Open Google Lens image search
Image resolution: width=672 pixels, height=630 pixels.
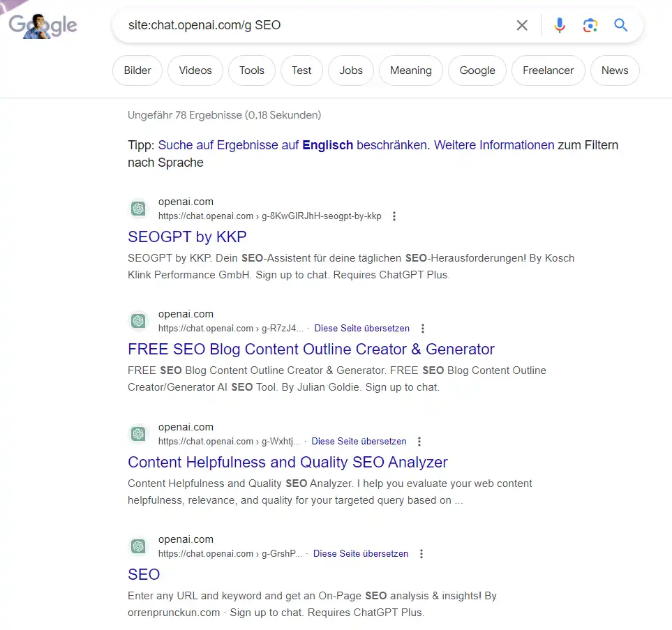590,25
